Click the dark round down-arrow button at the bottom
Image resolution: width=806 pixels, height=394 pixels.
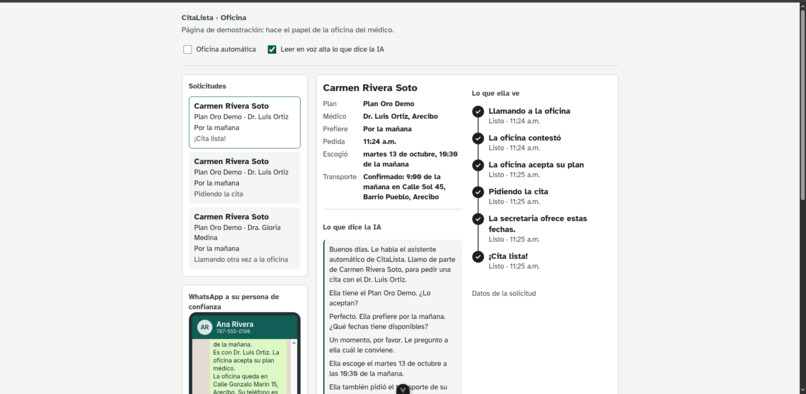coord(404,389)
